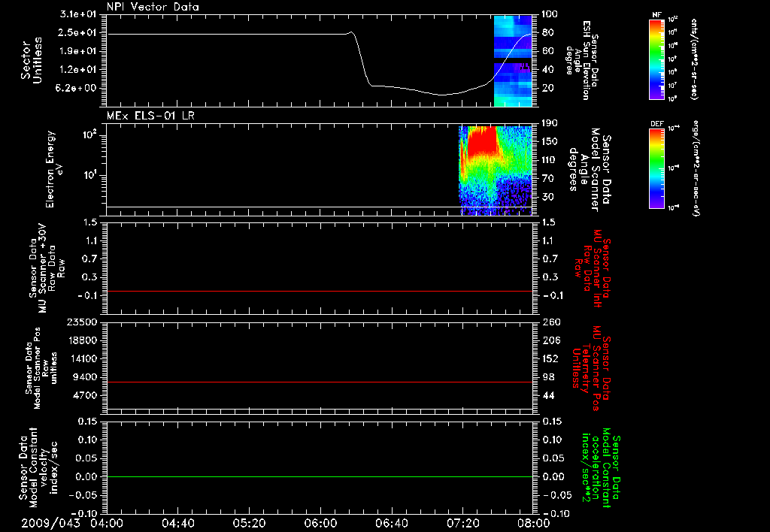Click the '4700' scanner position tick label
This screenshot has height=532, width=770.
tap(84, 395)
